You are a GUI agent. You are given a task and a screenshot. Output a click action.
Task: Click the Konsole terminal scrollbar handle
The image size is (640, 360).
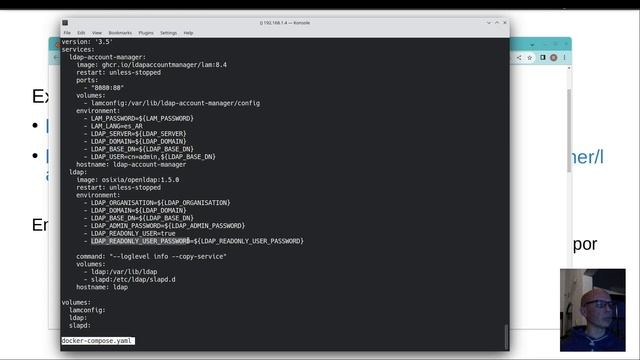507,337
